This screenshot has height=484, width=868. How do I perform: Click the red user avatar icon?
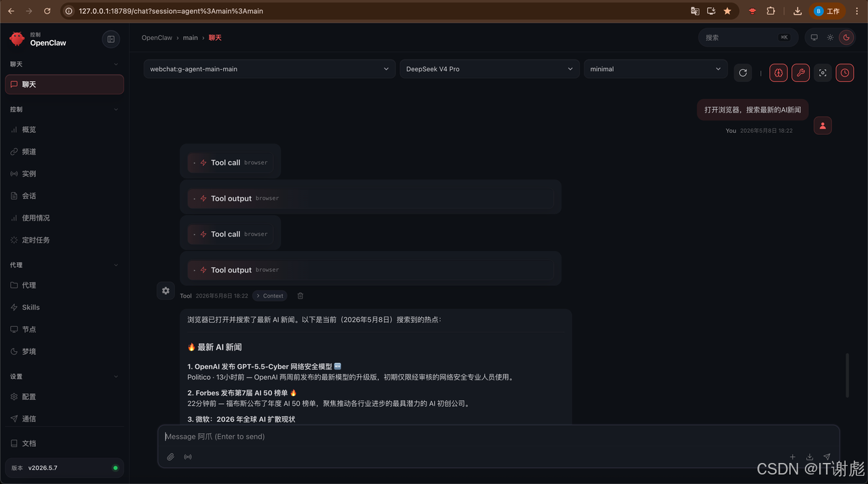(x=823, y=125)
